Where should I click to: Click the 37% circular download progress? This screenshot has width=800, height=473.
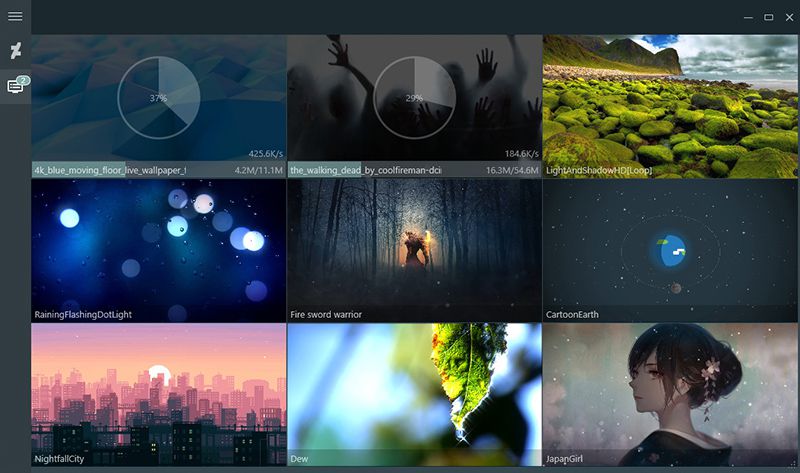pos(159,97)
